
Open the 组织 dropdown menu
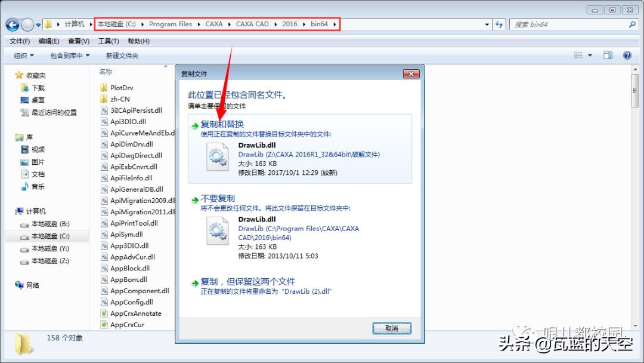[x=24, y=55]
